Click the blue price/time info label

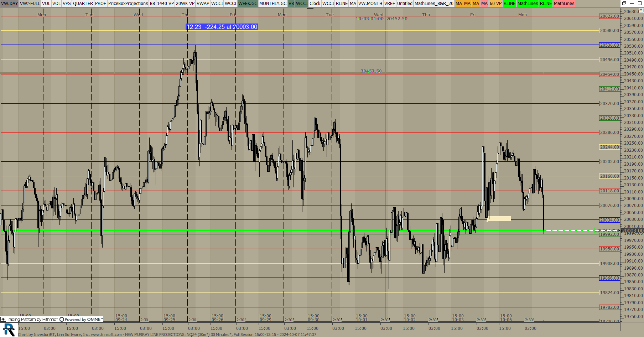pyautogui.click(x=222, y=27)
